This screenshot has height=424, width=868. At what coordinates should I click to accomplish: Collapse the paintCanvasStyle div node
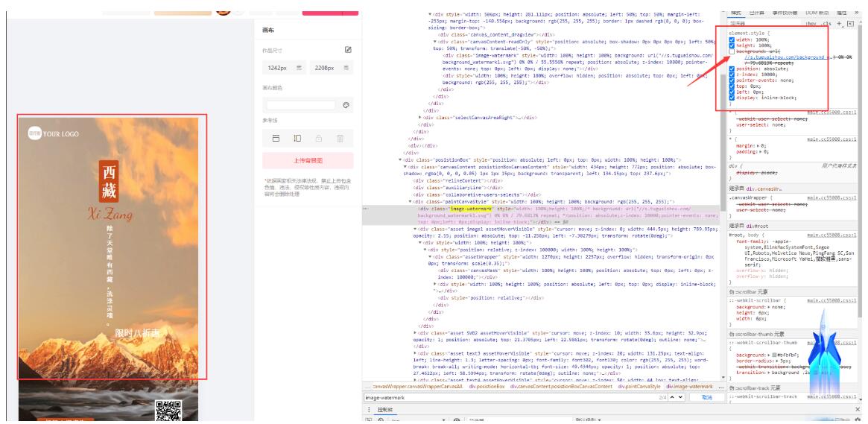[x=411, y=201]
